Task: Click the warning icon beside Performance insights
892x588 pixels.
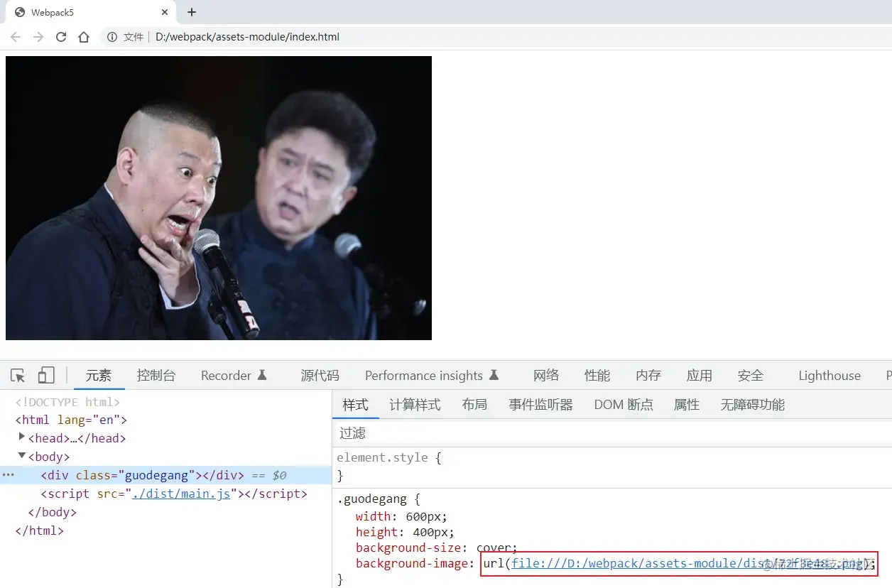Action: (x=493, y=374)
